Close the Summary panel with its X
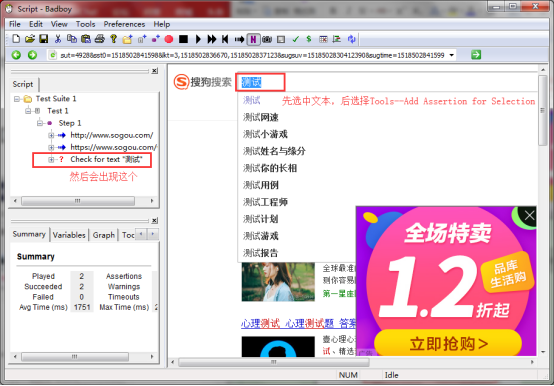554x386 pixels. [x=154, y=221]
